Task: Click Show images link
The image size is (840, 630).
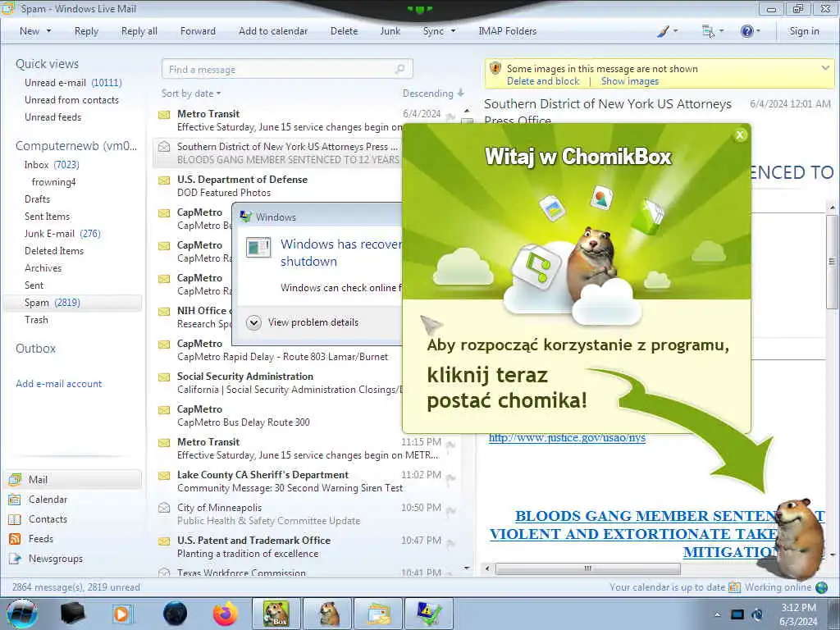Action: [630, 81]
